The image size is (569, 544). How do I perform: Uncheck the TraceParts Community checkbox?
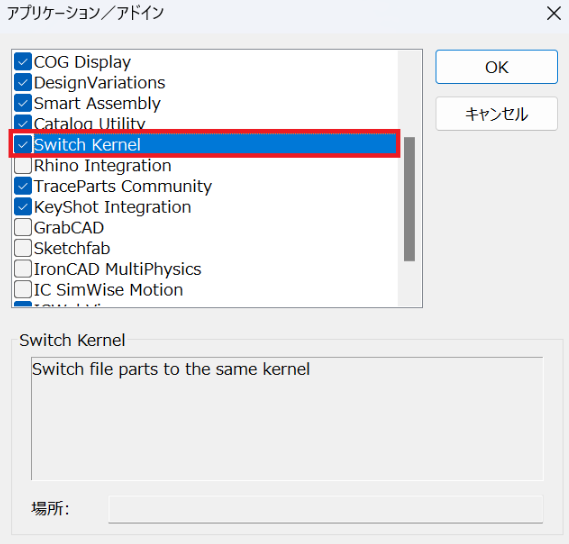point(22,186)
